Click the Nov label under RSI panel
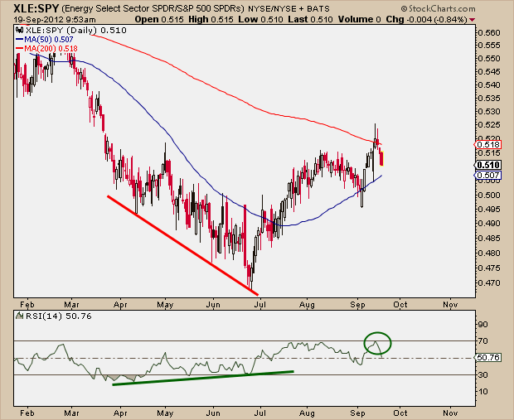This screenshot has width=514, height=420. [x=450, y=413]
